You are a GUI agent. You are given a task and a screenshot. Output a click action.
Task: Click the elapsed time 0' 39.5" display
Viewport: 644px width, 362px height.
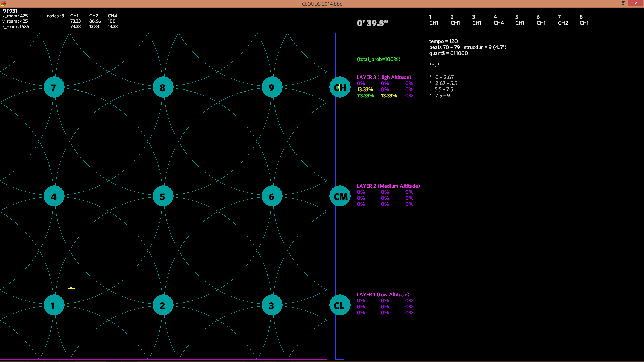point(372,23)
